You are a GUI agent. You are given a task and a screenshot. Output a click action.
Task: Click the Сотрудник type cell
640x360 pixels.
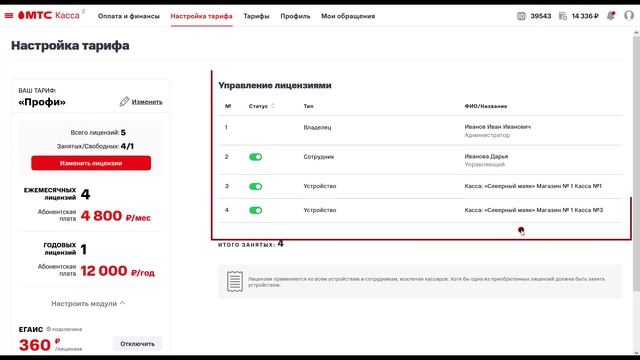(x=319, y=157)
